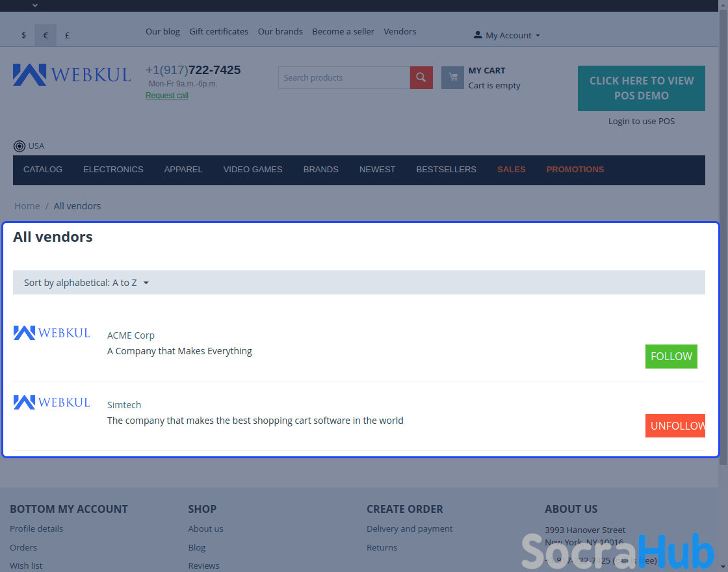Open My Account dropdown
Viewport: 728px width, 572px height.
click(506, 35)
